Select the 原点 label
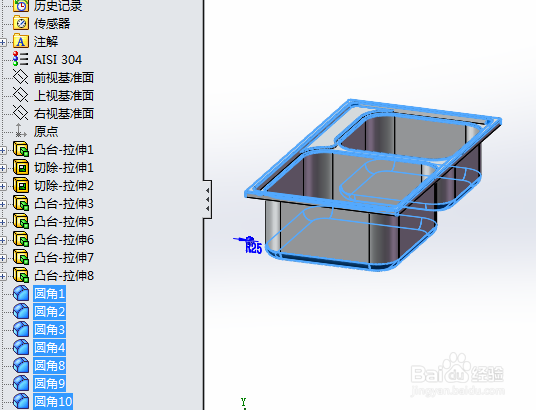The height and width of the screenshot is (410, 536). pos(46,131)
